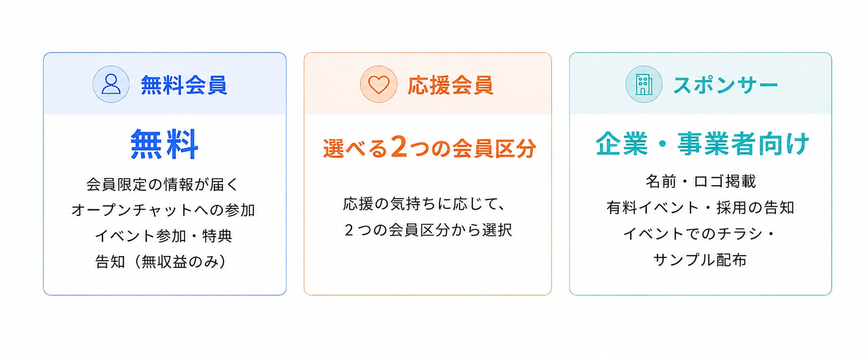The height and width of the screenshot is (357, 868).
Task: Click サンプル配布 text line
Action: point(700,260)
